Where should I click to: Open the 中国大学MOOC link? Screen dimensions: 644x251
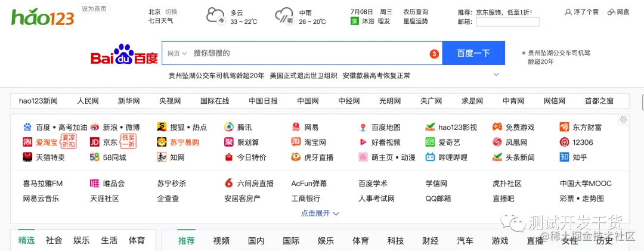(x=586, y=184)
